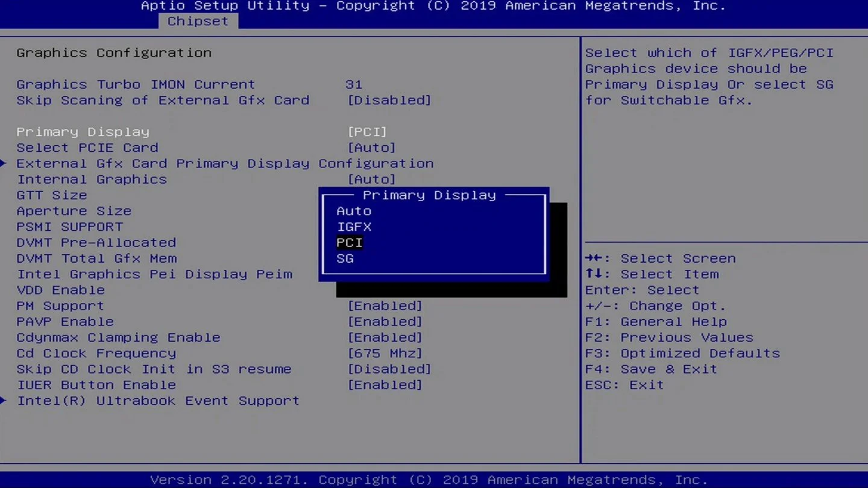Screen dimensions: 868x488
Task: Click the Select Screen arrow-keys hint
Action: (660, 258)
